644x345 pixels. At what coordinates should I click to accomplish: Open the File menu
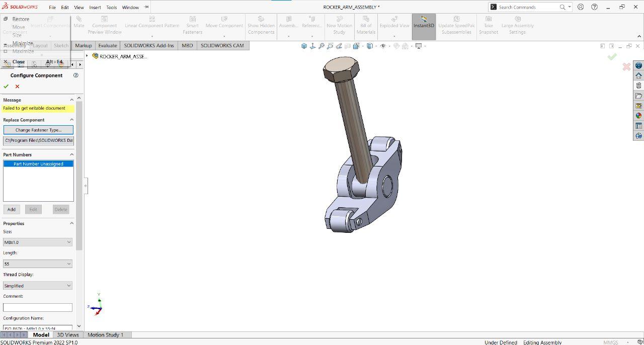(x=52, y=8)
